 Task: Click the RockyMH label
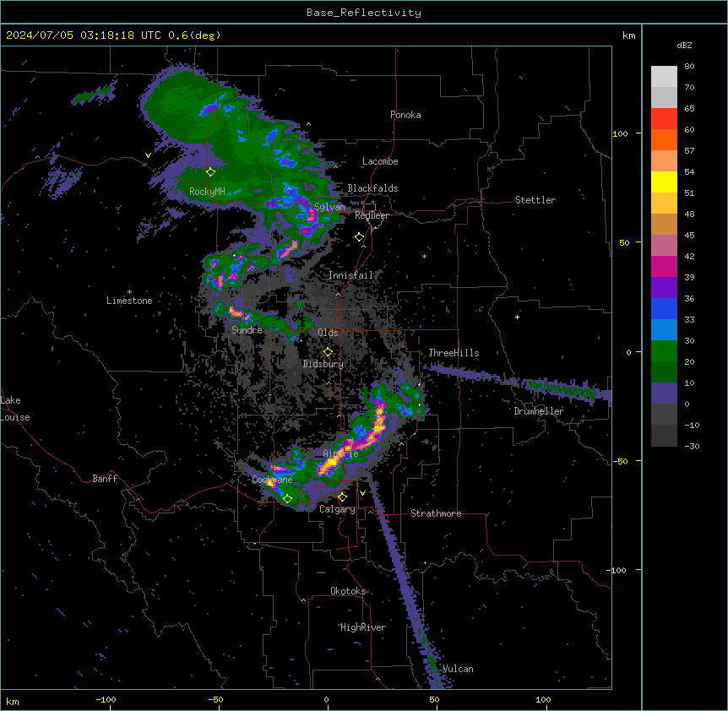point(207,191)
